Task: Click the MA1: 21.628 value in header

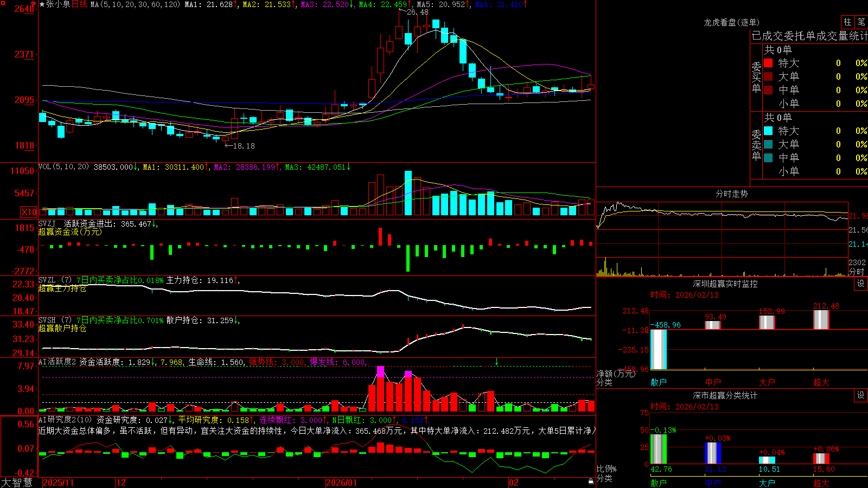Action: 211,4
